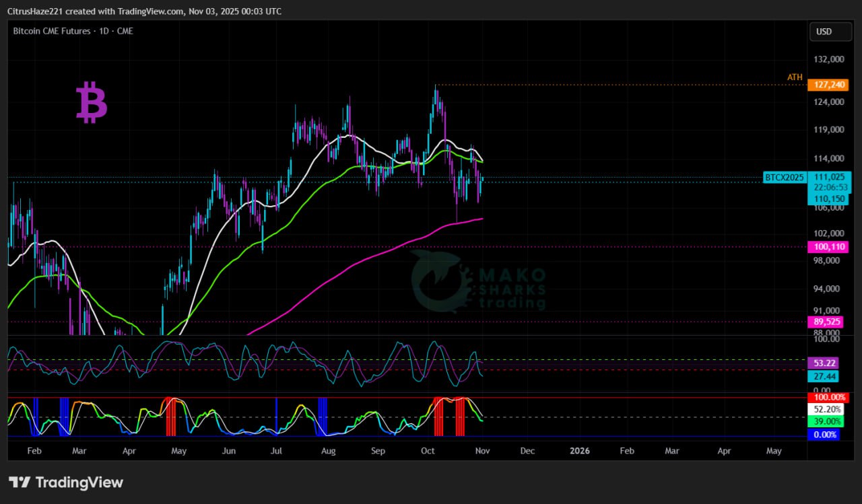Click the ATH text label on chart
862x504 pixels.
tap(795, 77)
